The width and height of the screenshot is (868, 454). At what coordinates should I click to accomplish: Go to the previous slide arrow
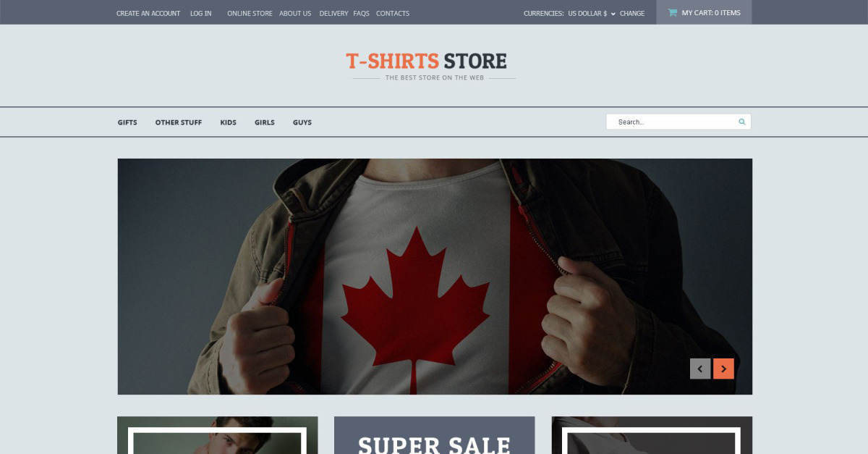click(x=700, y=369)
